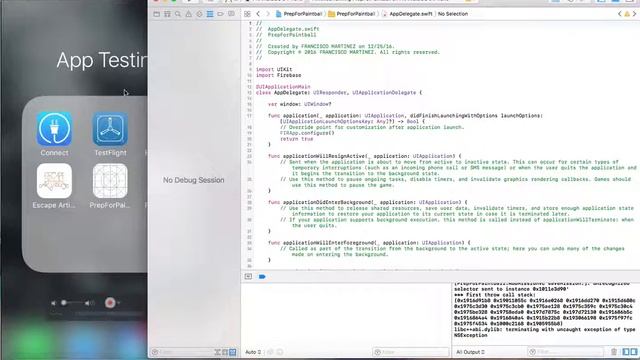Jump to previous issue arrow
640x360 pixels.
coord(620,14)
